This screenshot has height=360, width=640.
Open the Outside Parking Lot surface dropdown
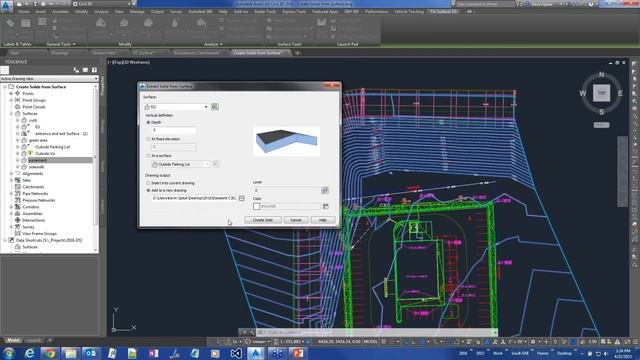pos(180,164)
